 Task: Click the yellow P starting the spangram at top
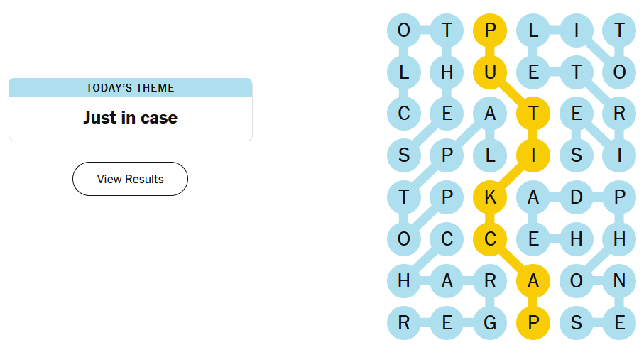coord(490,31)
